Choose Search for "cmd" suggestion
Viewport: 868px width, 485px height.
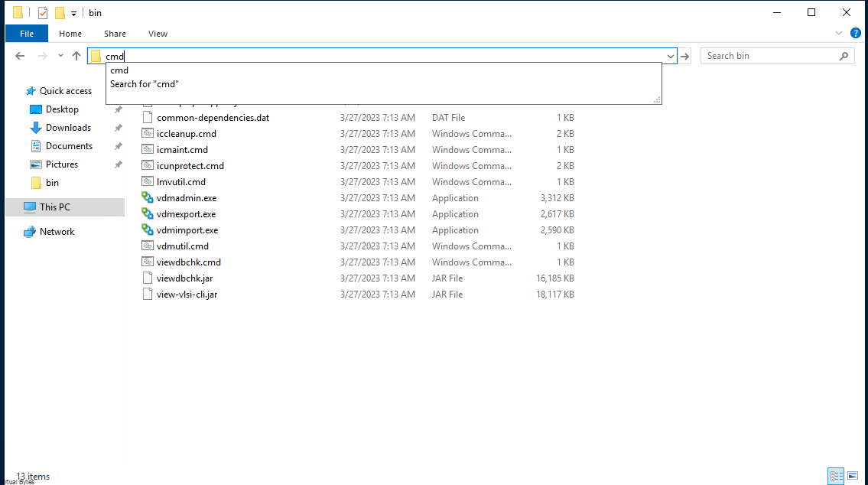pos(144,83)
